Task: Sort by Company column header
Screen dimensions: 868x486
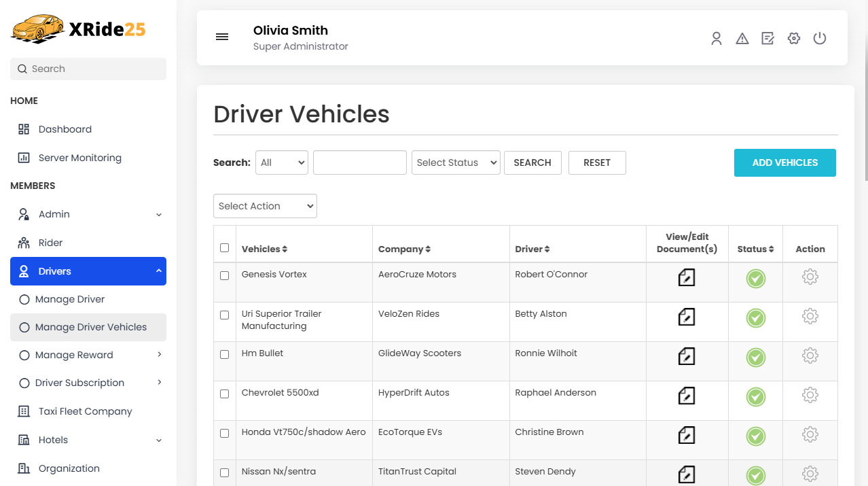Action: pyautogui.click(x=404, y=249)
